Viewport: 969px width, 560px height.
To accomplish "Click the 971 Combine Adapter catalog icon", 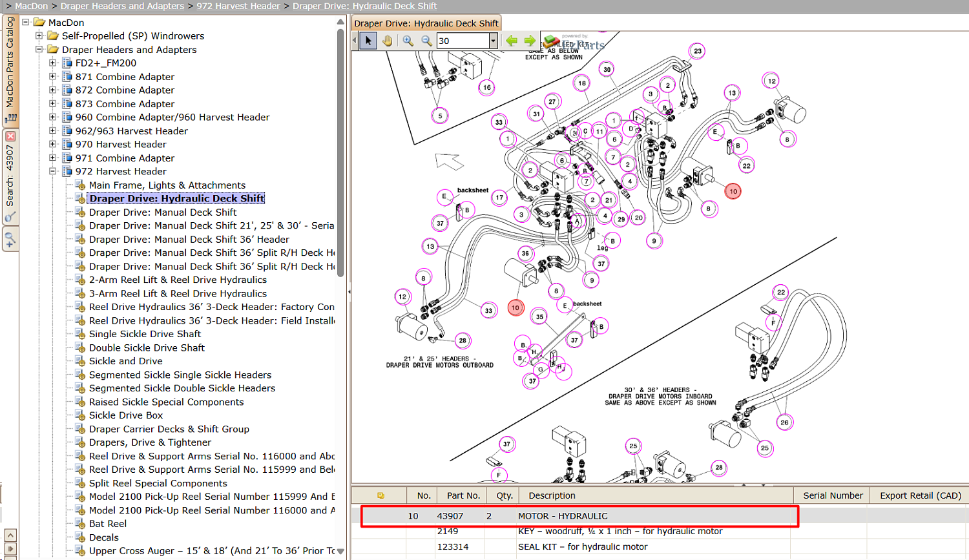I will [x=67, y=158].
